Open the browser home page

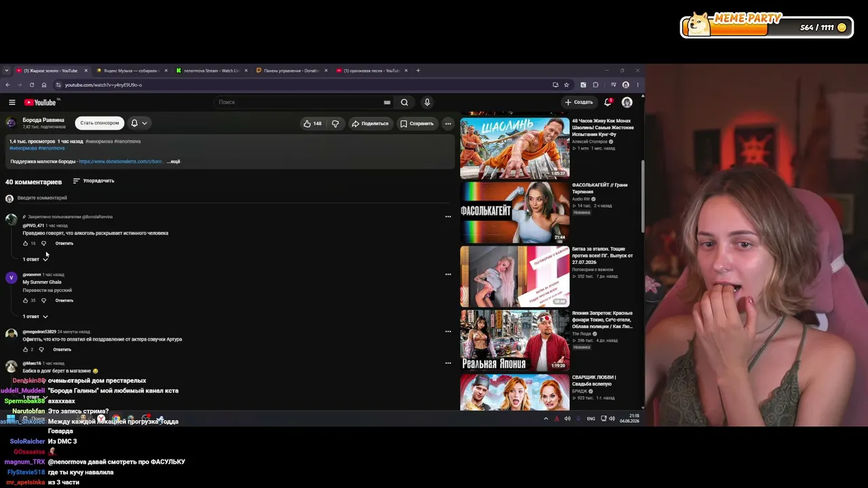[44, 85]
